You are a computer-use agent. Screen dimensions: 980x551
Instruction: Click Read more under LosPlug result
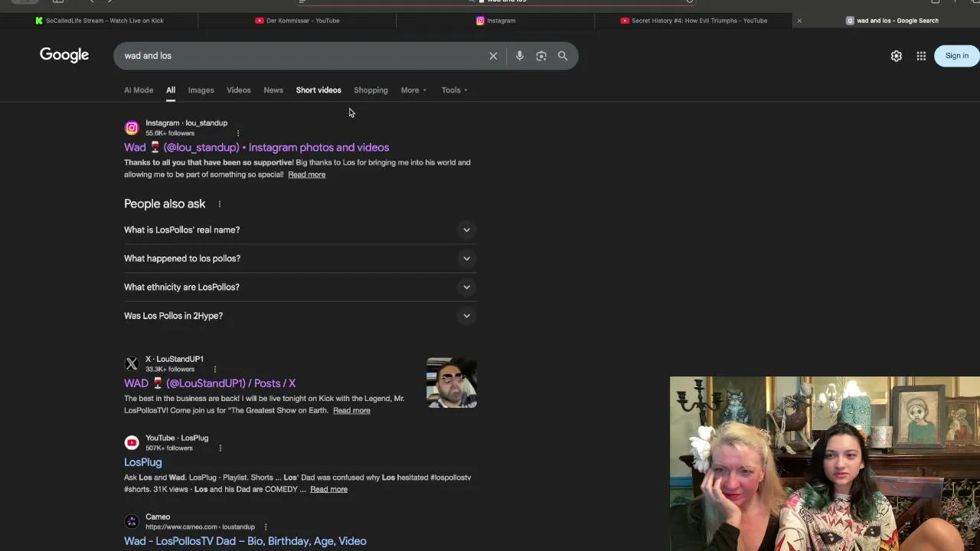328,489
